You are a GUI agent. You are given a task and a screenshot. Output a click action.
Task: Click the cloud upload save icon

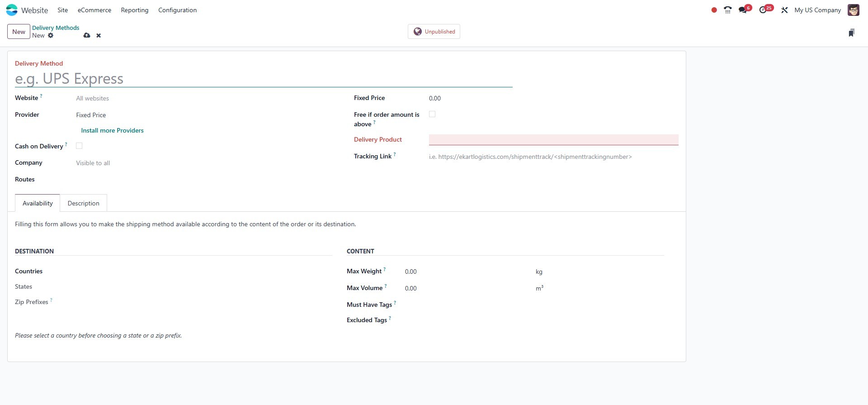pos(87,35)
